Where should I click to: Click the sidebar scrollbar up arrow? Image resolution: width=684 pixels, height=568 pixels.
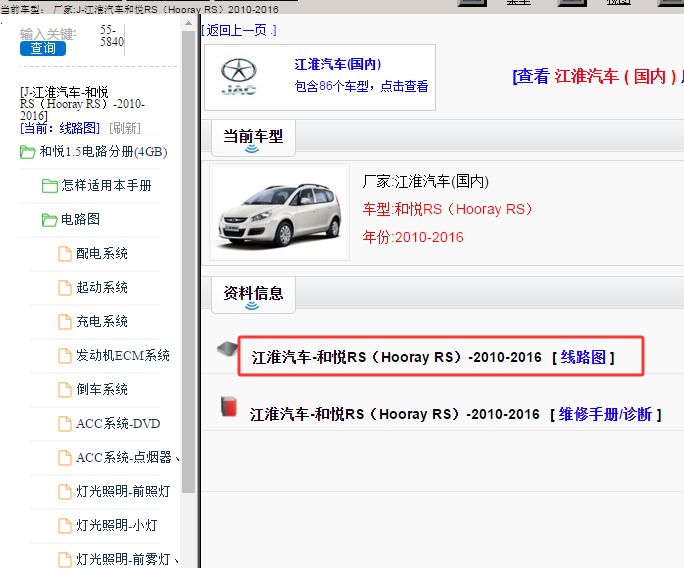coord(188,24)
